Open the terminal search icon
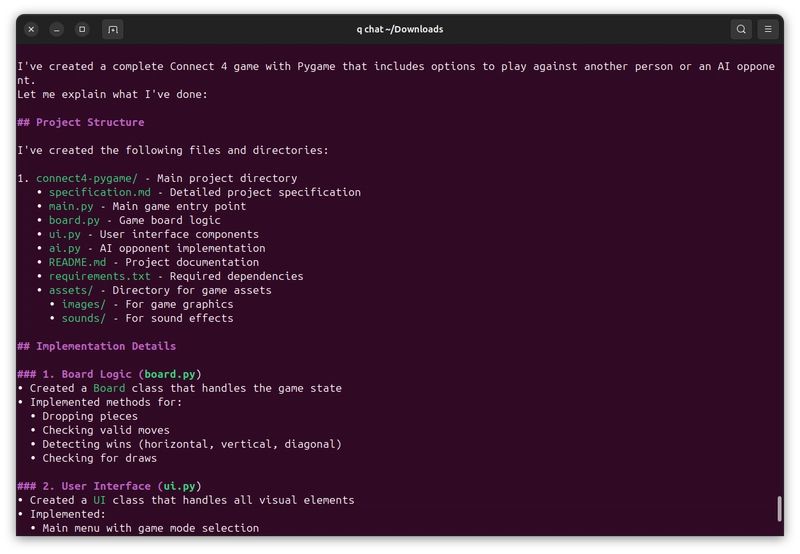The height and width of the screenshot is (554, 800). tap(741, 30)
